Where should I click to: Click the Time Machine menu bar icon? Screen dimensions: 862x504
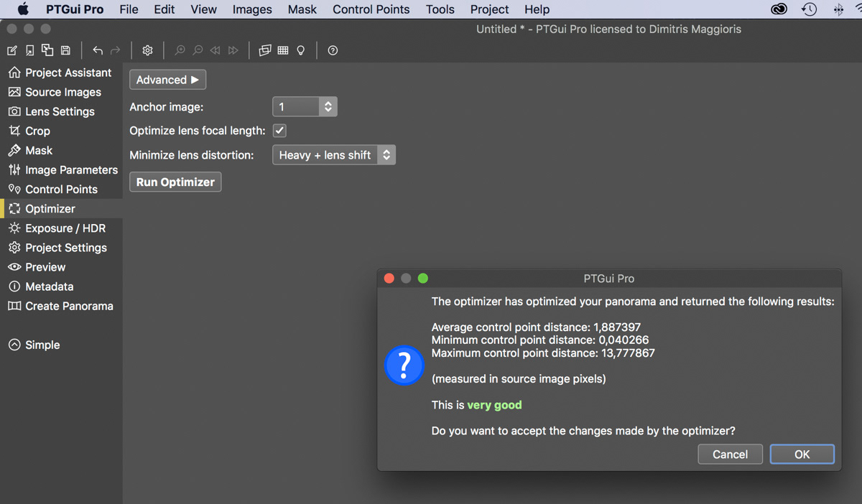pyautogui.click(x=810, y=9)
